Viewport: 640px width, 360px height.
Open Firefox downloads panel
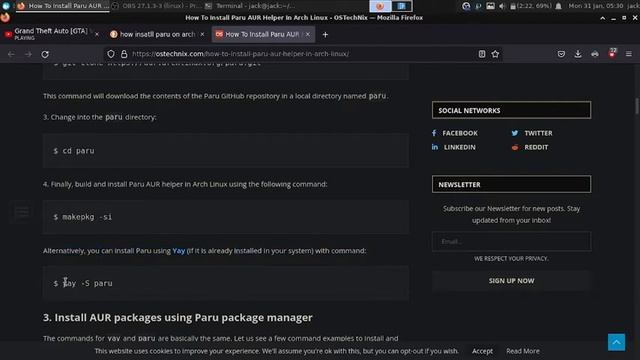pos(578,54)
